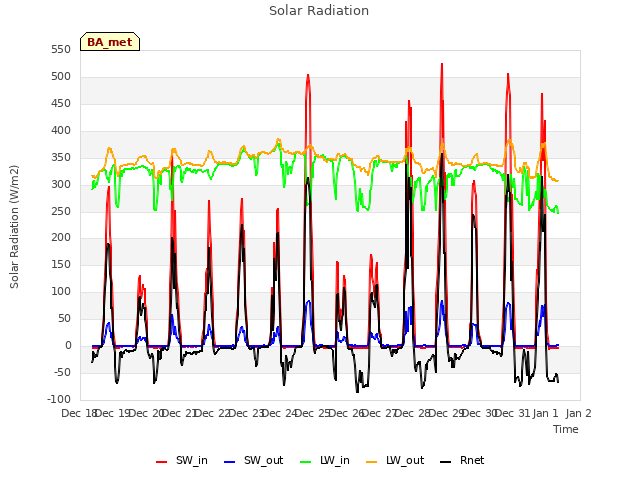The image size is (640, 480).
Task: Click the red SW_in peak on Dec 30
Action: click(x=508, y=74)
